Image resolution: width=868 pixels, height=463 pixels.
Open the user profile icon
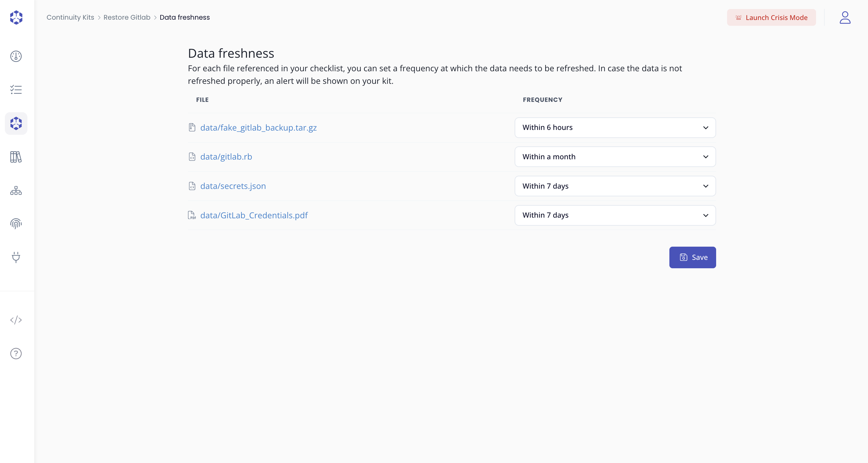pyautogui.click(x=845, y=17)
